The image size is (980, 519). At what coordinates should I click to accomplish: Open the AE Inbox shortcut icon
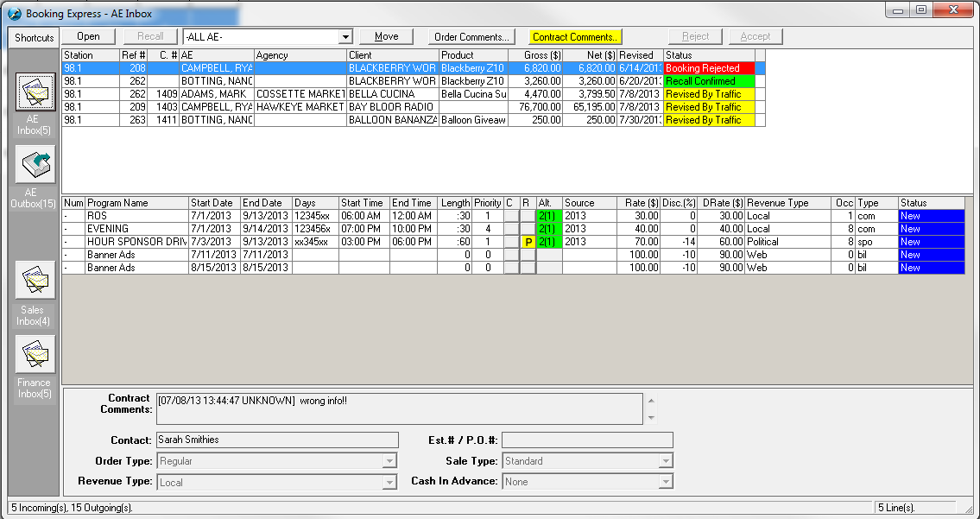[35, 93]
